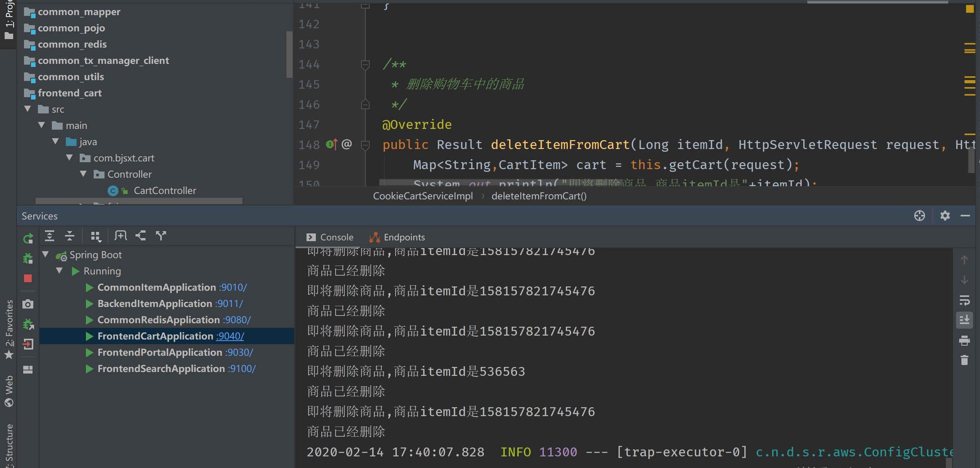The width and height of the screenshot is (980, 468).
Task: Open the :9030/ link for FrontendPortalApplication
Action: (239, 352)
